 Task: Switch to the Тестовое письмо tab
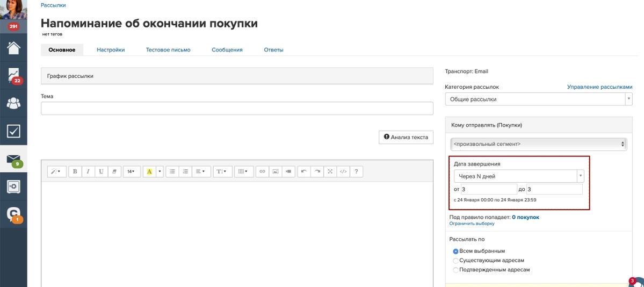click(x=168, y=50)
